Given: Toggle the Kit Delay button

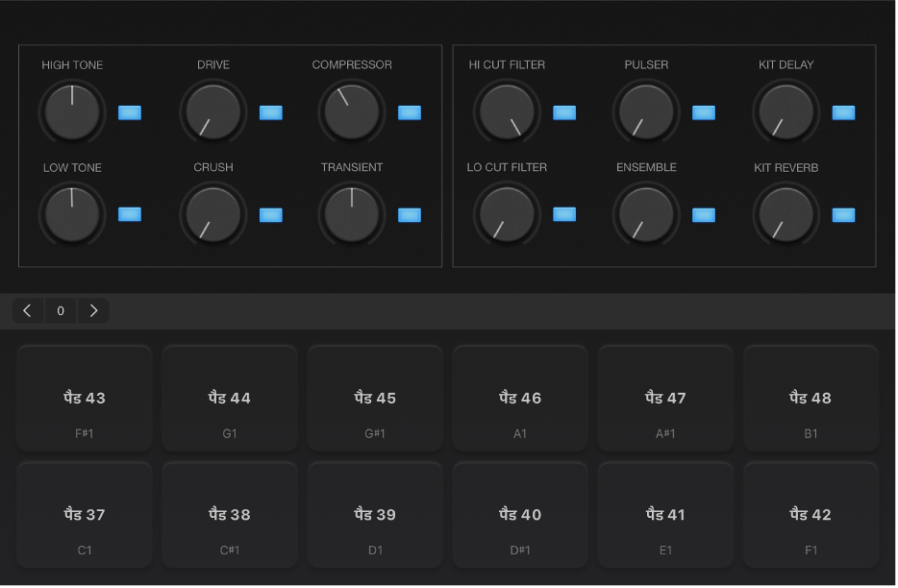Looking at the screenshot, I should pos(843,112).
